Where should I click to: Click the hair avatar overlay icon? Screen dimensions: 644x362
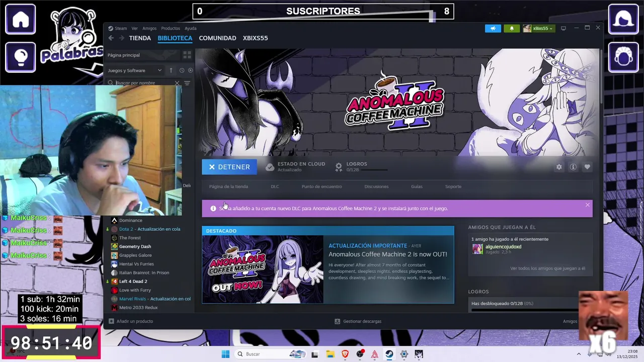pyautogui.click(x=623, y=19)
